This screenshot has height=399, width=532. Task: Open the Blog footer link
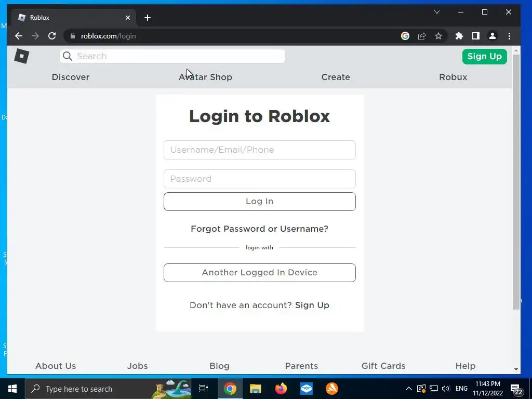(220, 366)
